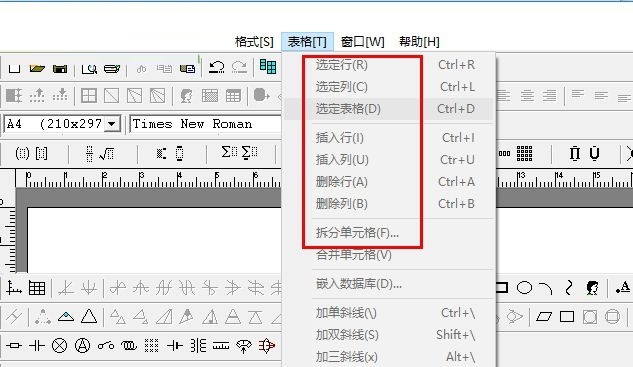Click the summation sigma template icon
The image size is (633, 367).
coord(229,153)
